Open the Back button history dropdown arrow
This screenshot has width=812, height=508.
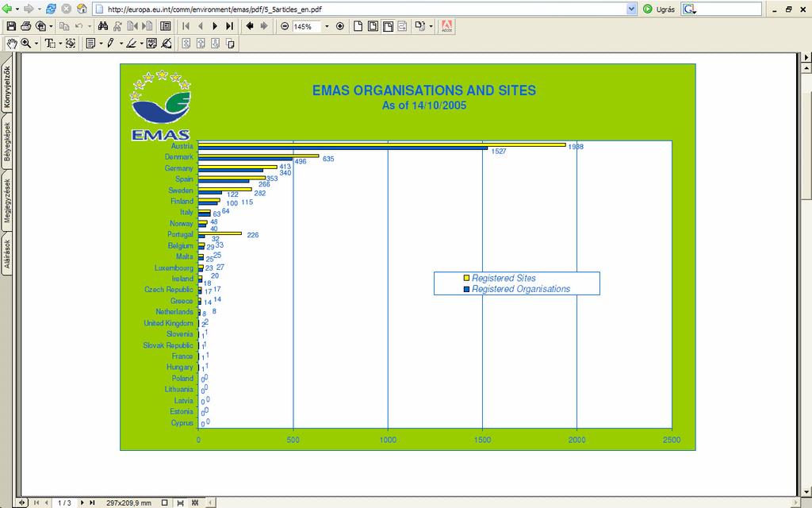tap(17, 9)
